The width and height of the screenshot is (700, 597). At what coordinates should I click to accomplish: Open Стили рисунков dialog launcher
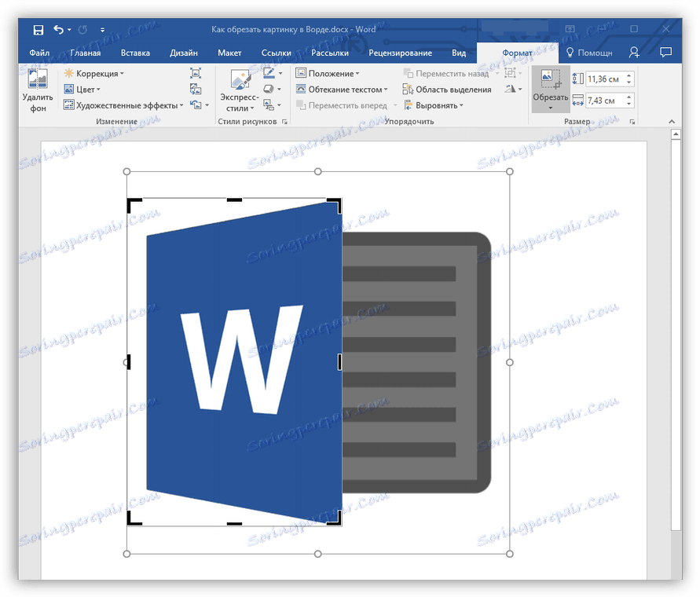point(284,122)
